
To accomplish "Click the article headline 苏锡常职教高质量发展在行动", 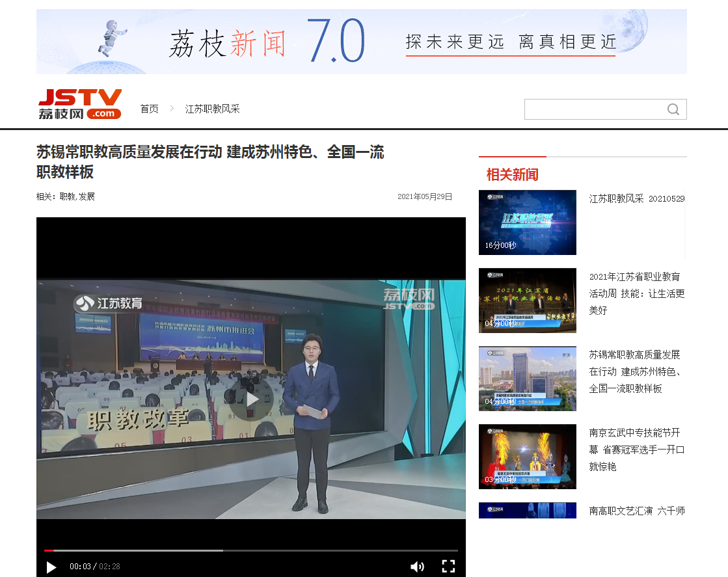I will 210,161.
